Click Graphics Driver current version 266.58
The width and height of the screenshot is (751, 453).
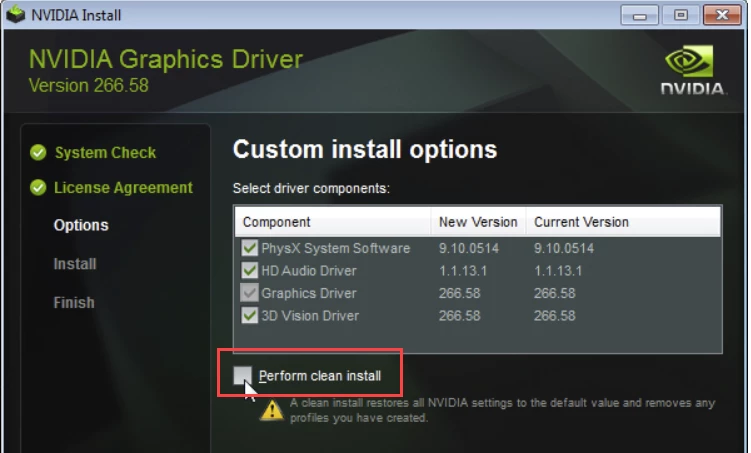[555, 293]
